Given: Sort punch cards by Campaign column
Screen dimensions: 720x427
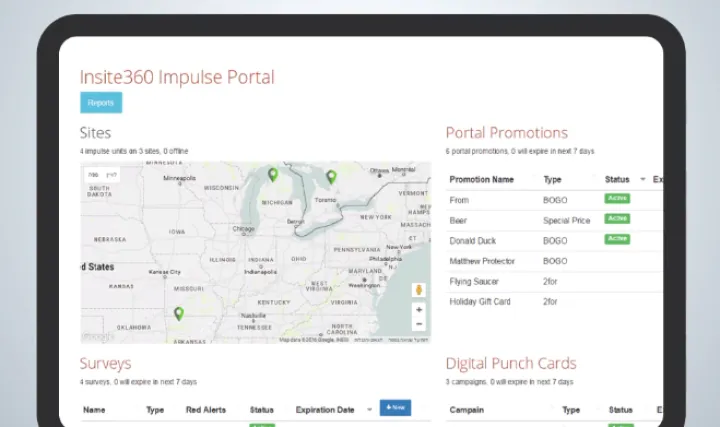Looking at the screenshot, I should [x=467, y=410].
